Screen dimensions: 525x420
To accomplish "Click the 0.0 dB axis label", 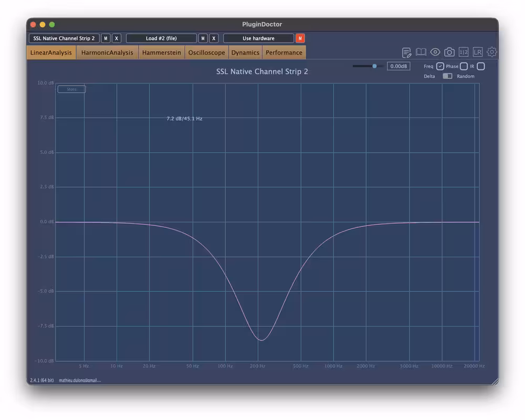I will pyautogui.click(x=47, y=222).
